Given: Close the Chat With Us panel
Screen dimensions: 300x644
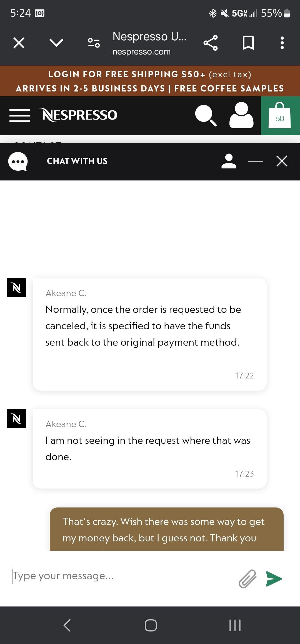Looking at the screenshot, I should [x=282, y=161].
